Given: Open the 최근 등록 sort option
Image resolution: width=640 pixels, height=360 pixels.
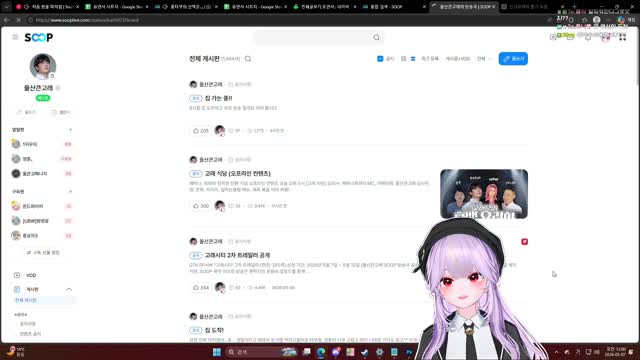Looking at the screenshot, I should click(x=429, y=59).
